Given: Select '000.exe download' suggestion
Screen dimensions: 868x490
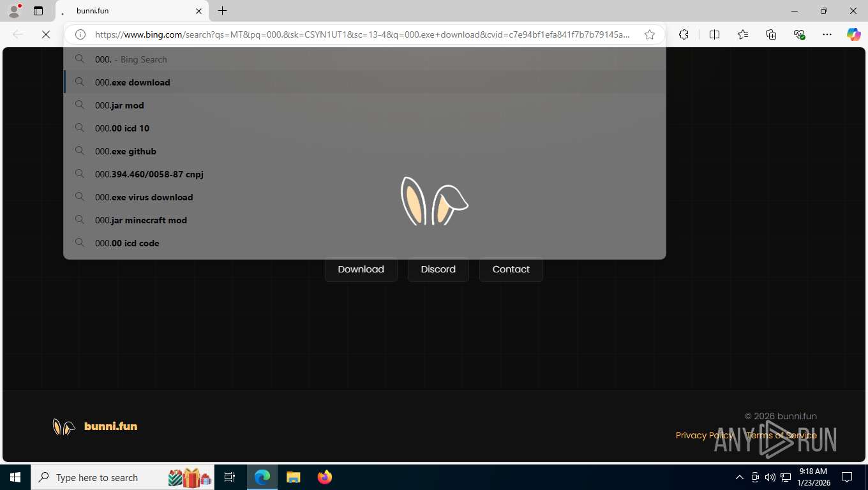Looking at the screenshot, I should point(364,82).
